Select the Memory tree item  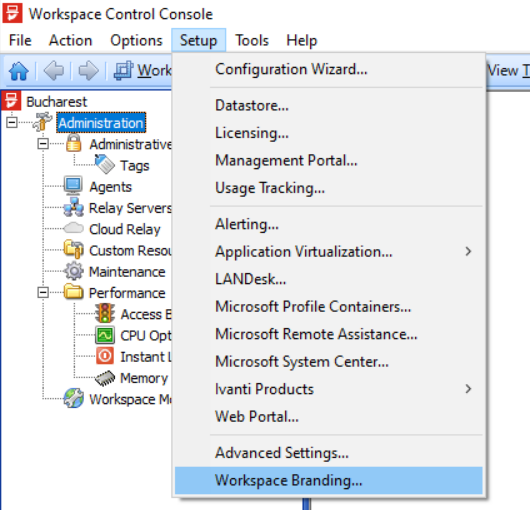pyautogui.click(x=144, y=378)
